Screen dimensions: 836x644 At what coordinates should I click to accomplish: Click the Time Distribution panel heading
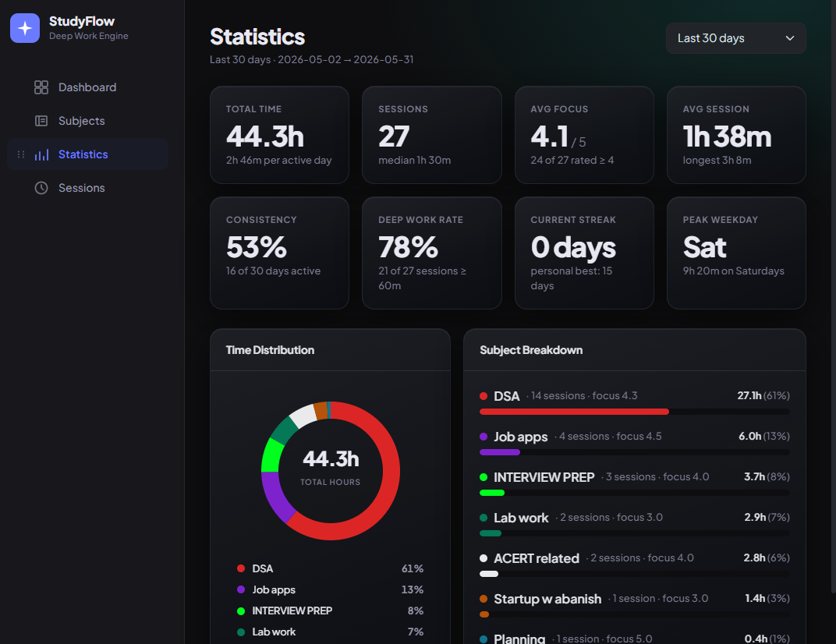pos(271,350)
